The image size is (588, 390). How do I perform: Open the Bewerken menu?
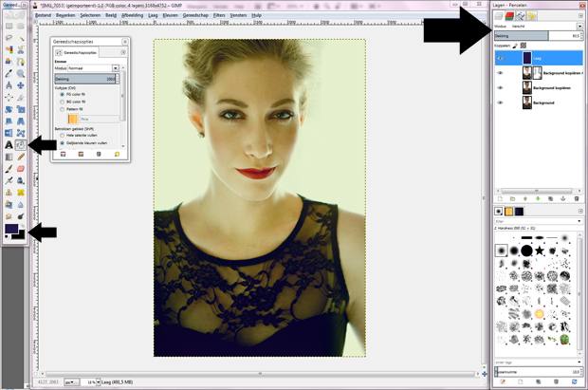[x=65, y=15]
